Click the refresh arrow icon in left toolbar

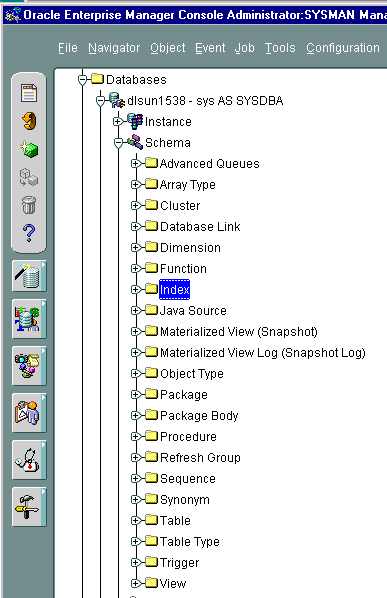pos(29,121)
